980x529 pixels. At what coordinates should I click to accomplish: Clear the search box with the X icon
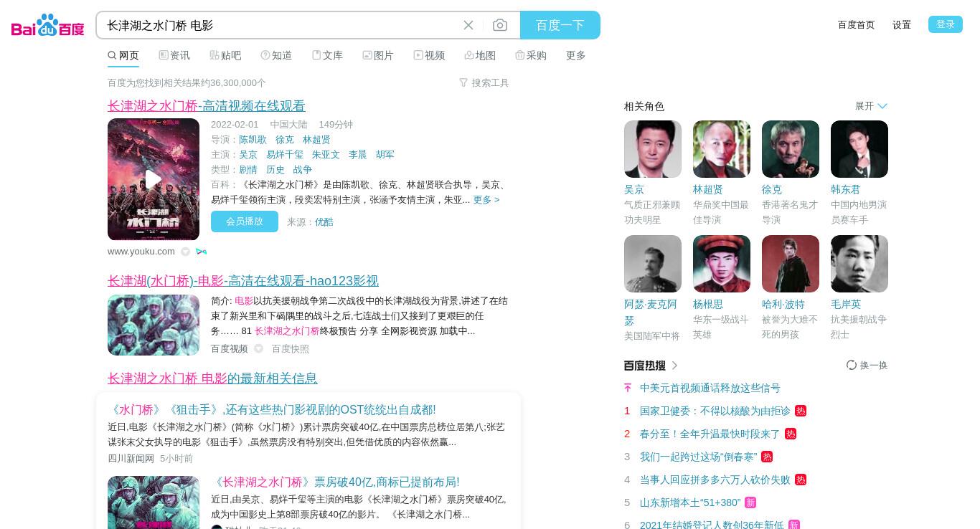pyautogui.click(x=468, y=25)
